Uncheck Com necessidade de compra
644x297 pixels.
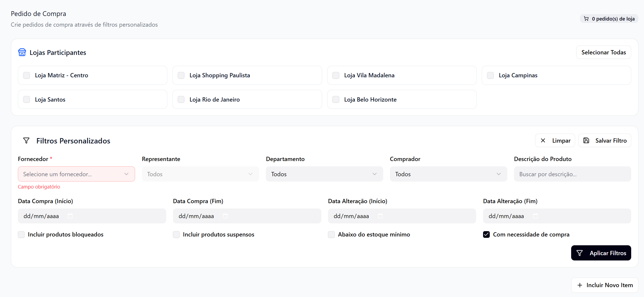click(x=486, y=235)
